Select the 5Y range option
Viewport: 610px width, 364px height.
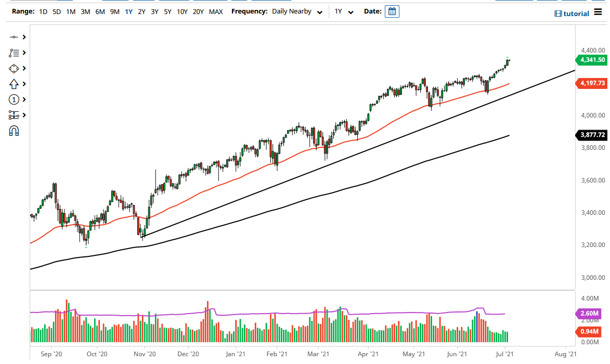(167, 11)
